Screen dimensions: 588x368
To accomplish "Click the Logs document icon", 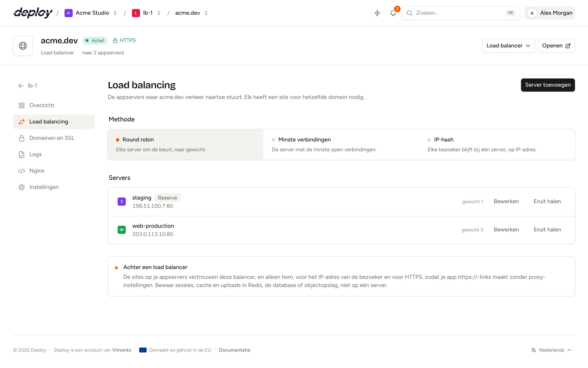I will coord(22,154).
